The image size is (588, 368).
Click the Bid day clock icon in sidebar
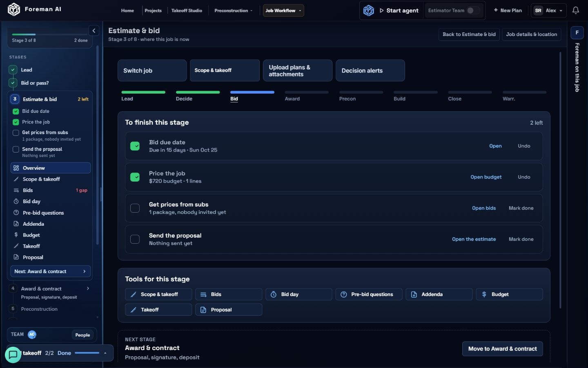click(x=16, y=202)
